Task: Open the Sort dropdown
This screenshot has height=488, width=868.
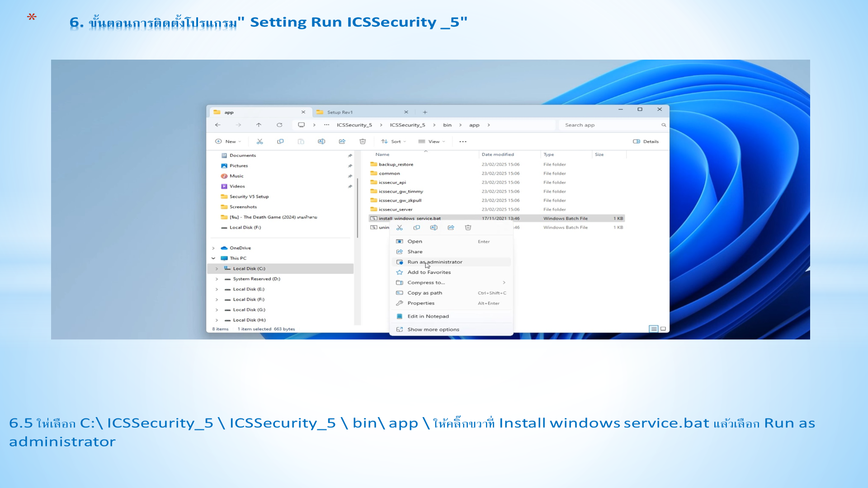Action: coord(394,141)
